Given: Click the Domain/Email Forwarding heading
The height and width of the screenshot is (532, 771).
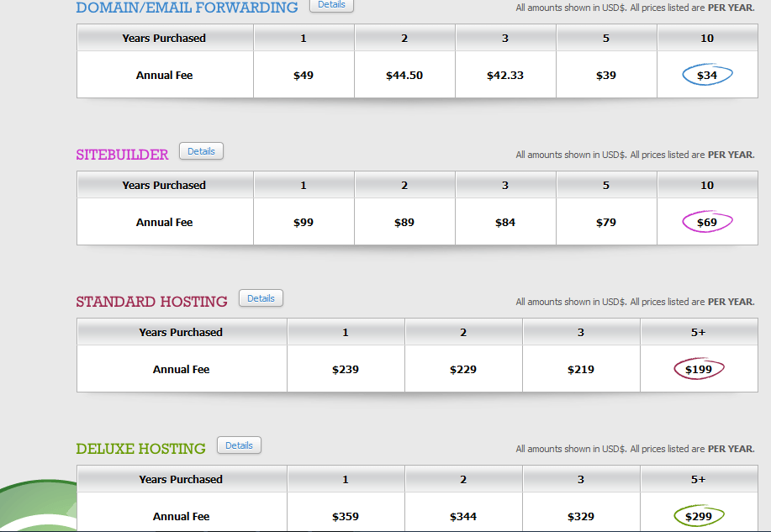Looking at the screenshot, I should [x=187, y=8].
